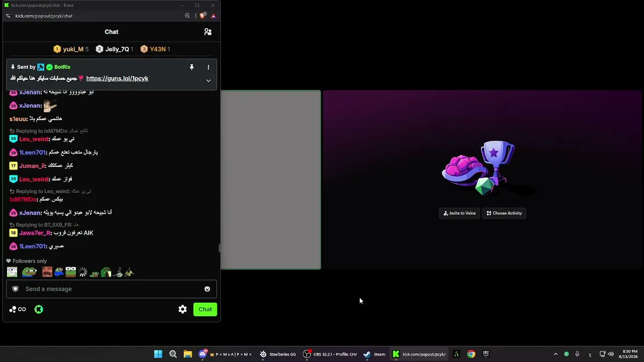The image size is (644, 362).
Task: Open the chat users list icon
Action: (208, 32)
